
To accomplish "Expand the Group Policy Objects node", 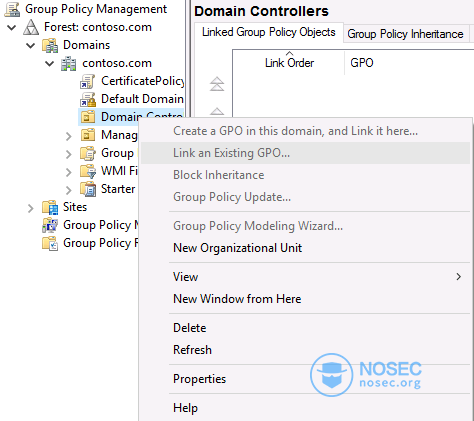I will (x=69, y=154).
